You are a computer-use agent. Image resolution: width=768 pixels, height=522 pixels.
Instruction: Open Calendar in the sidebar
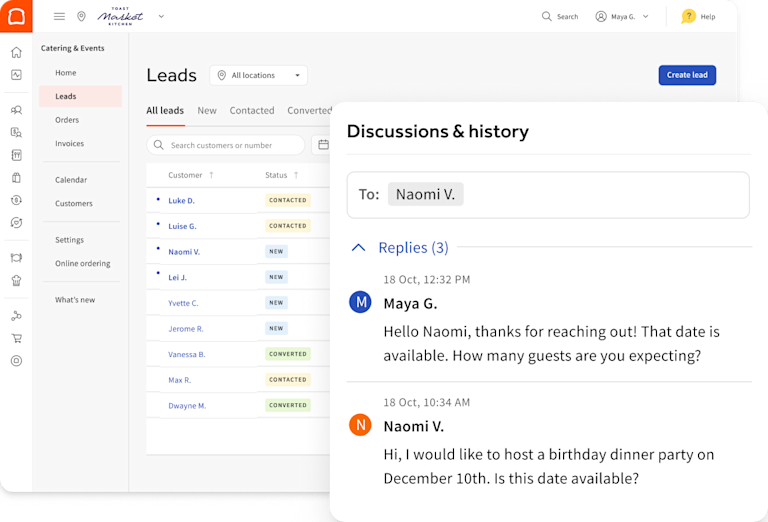point(71,180)
